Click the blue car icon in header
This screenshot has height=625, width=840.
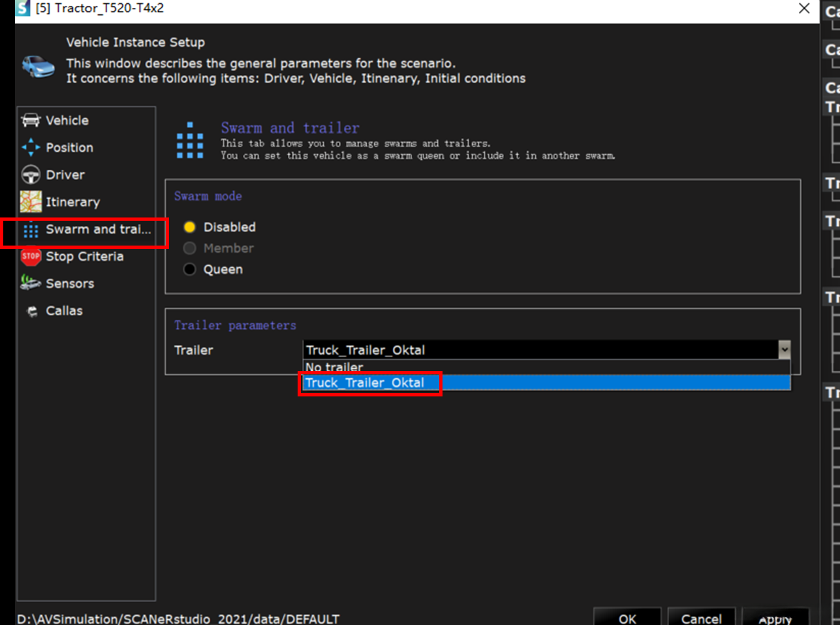click(39, 67)
